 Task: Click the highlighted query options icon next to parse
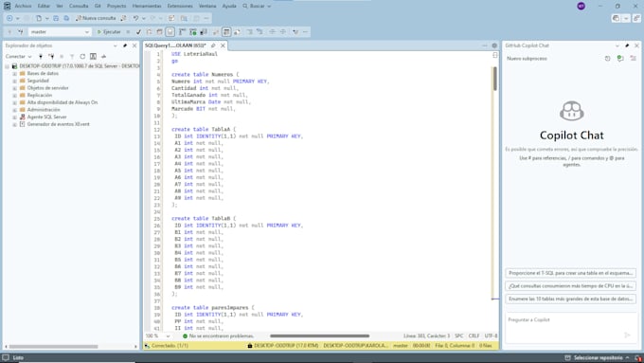(170, 31)
